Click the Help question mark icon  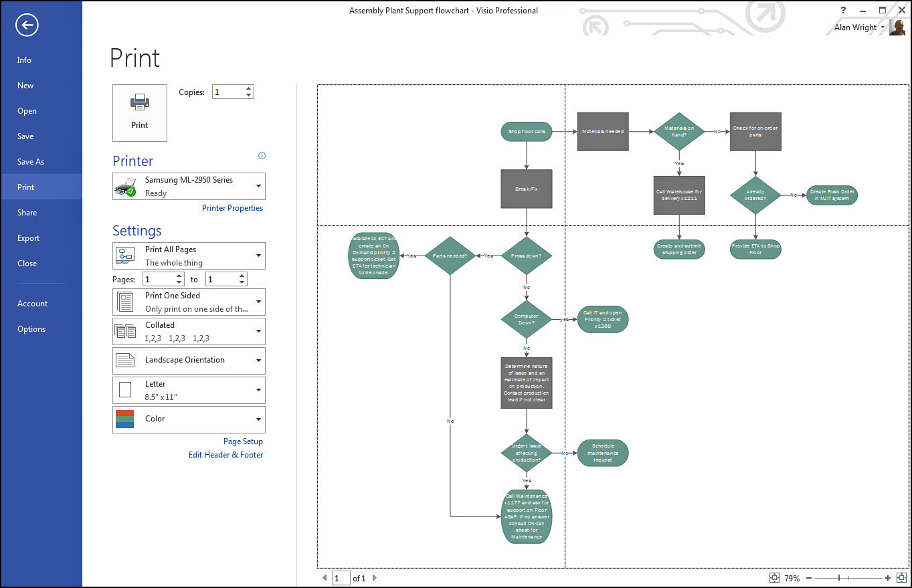(x=844, y=10)
